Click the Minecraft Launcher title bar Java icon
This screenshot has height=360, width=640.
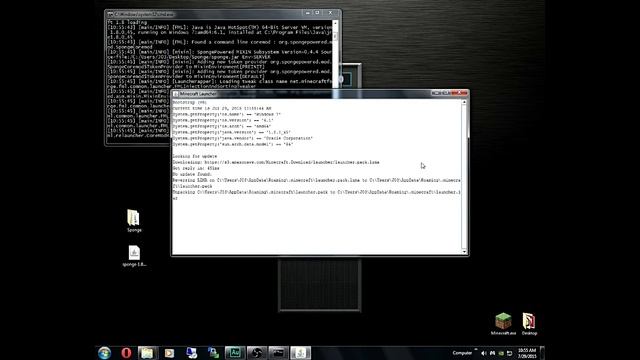176,94
